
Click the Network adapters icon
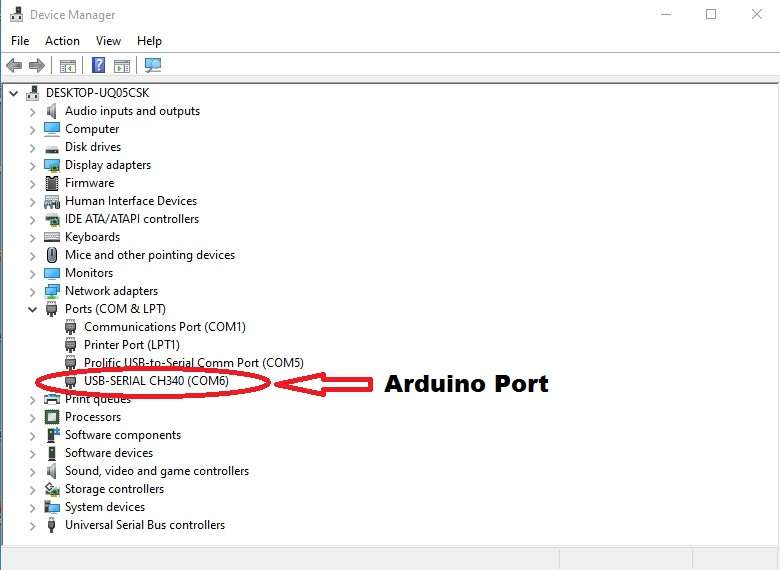point(52,291)
